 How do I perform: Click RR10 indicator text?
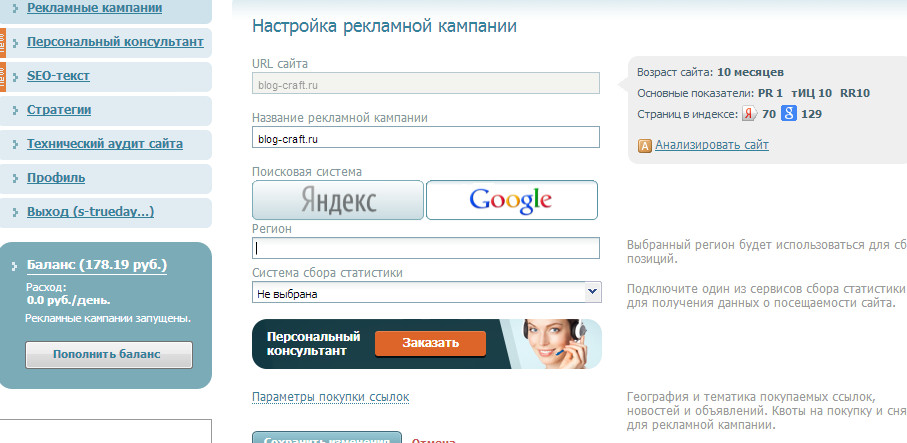point(855,93)
